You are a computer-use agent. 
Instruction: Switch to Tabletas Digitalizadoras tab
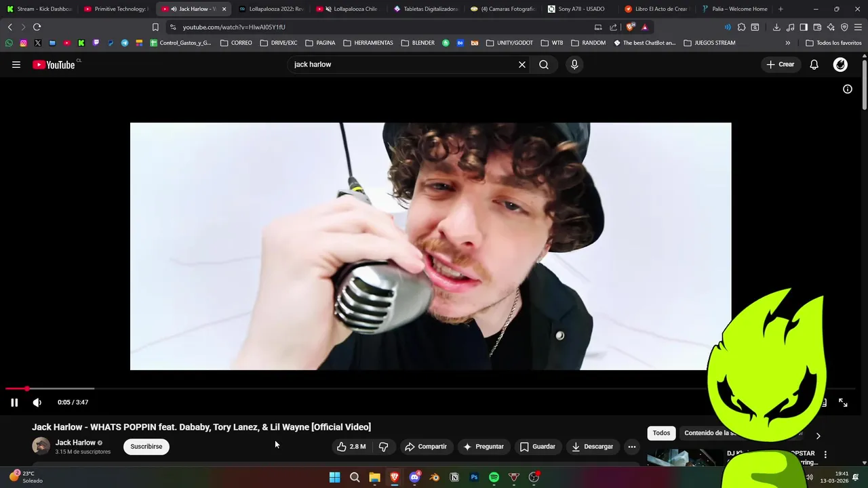coord(426,9)
